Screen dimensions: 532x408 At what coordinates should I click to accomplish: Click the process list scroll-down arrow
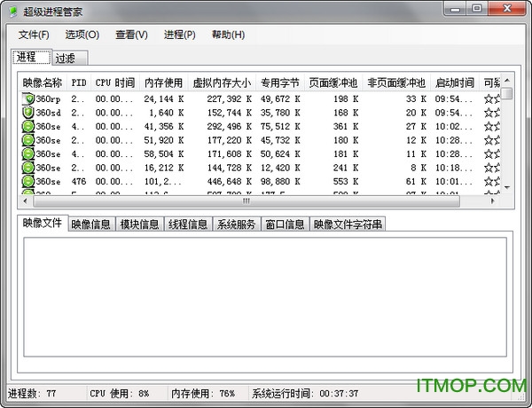507,187
